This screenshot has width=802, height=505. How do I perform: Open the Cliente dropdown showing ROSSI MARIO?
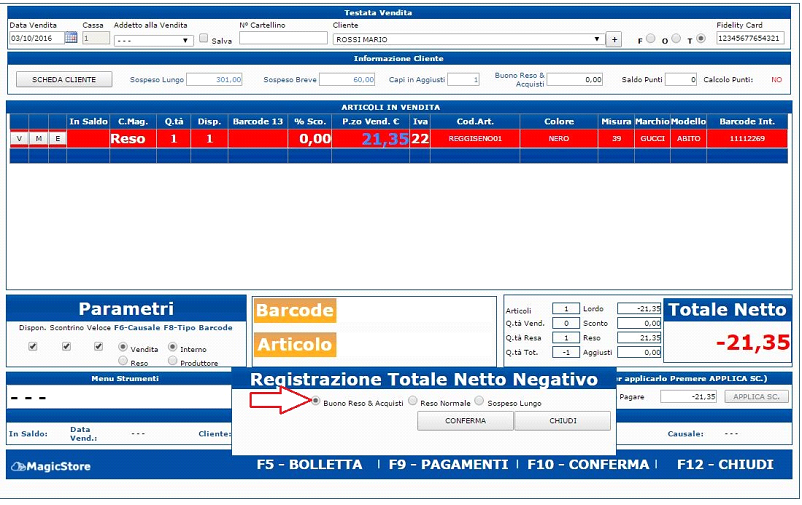(x=469, y=39)
